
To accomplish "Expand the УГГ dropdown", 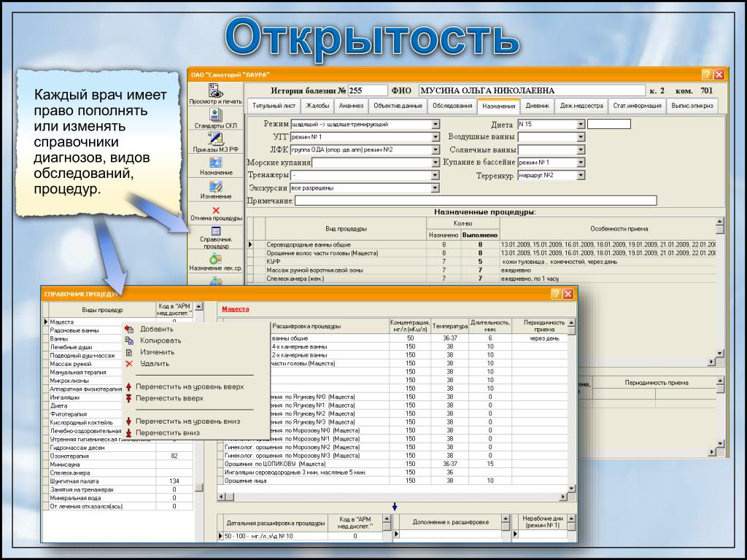I will click(436, 137).
